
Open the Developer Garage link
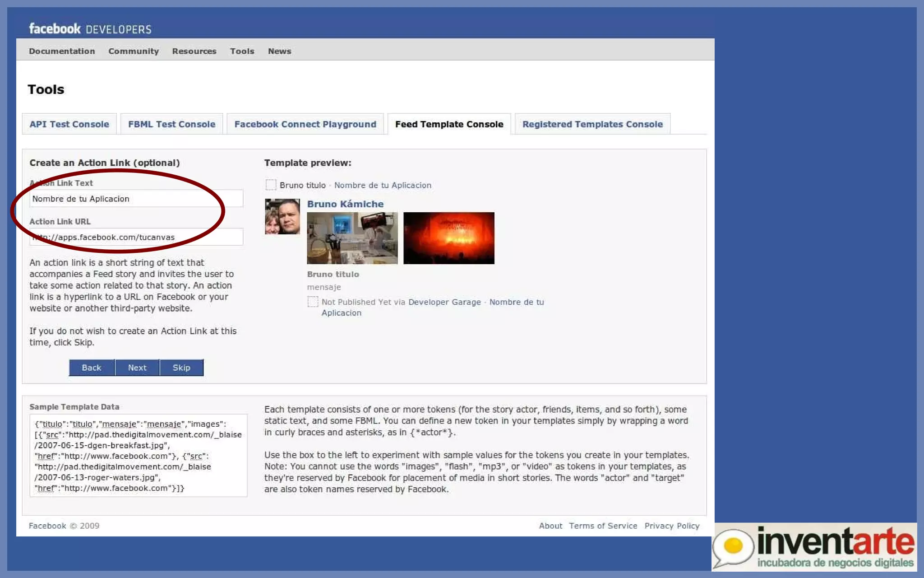tap(444, 302)
